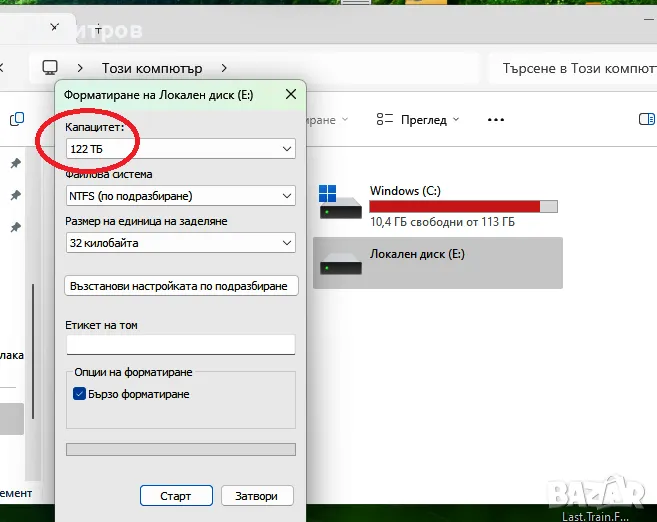657x522 pixels.
Task: Click Възстанови настройката по подразбиране button
Action: 181,286
